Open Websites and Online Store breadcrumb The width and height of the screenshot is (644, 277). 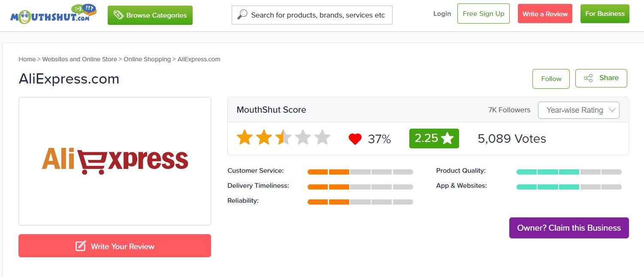(79, 59)
